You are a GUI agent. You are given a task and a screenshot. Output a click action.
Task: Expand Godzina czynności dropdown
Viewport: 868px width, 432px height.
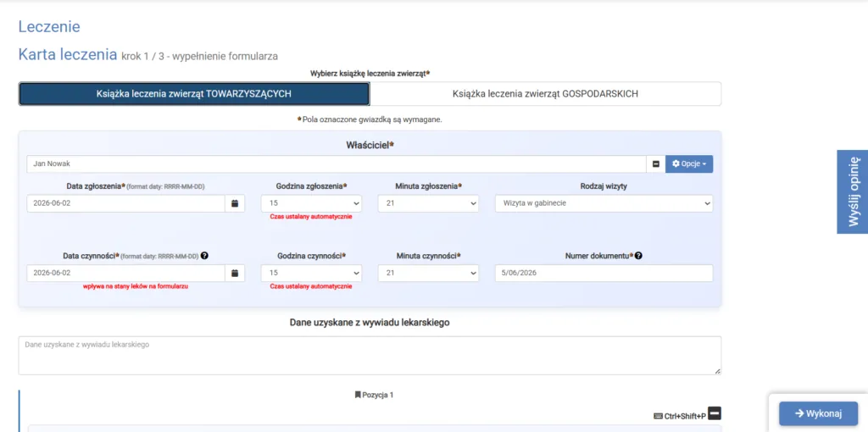click(x=312, y=274)
